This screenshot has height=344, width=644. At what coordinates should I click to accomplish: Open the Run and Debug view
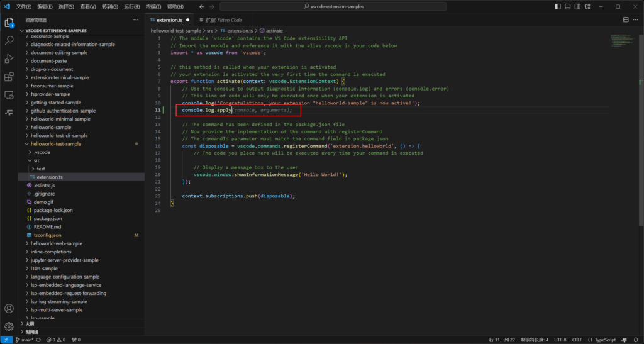[x=9, y=58]
